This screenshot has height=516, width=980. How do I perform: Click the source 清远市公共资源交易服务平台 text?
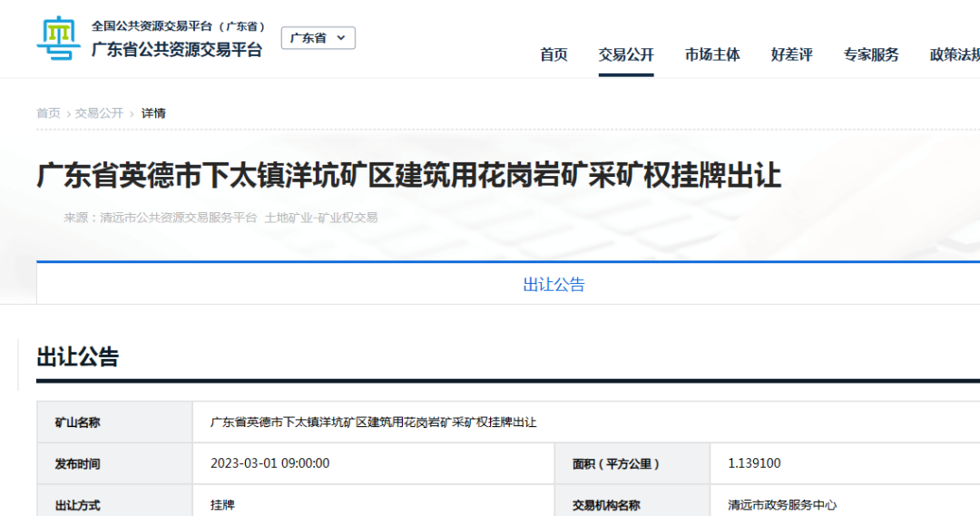click(x=180, y=218)
